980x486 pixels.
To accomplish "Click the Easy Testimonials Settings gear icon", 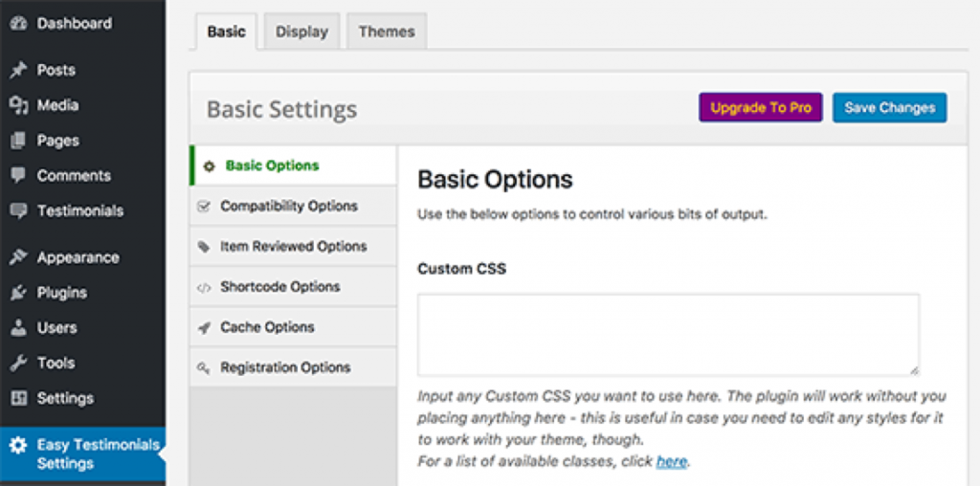I will 18,446.
